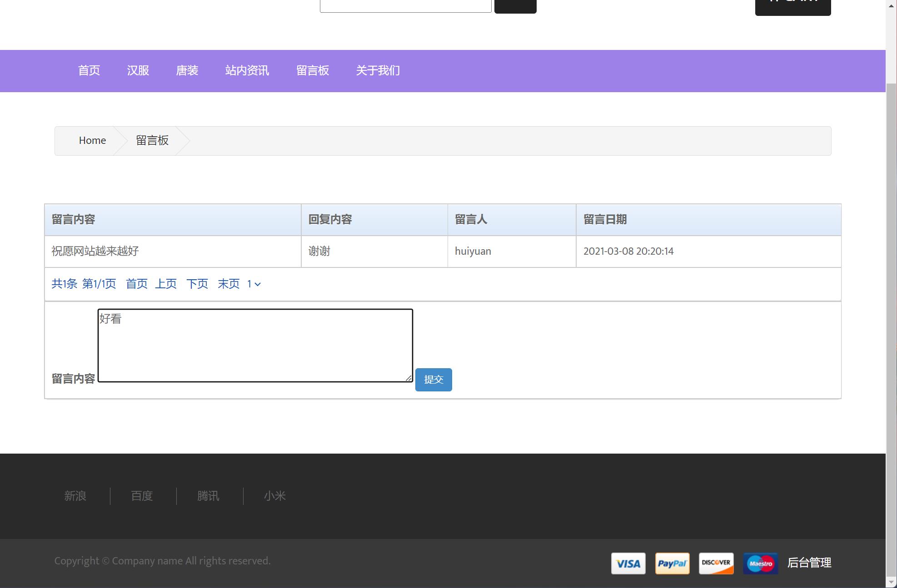Open 首页 in the purple navigation bar

coord(89,71)
